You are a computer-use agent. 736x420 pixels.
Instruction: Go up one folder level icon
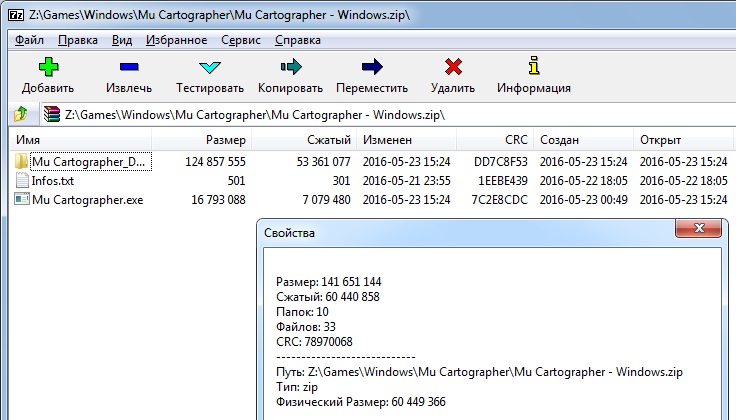tap(21, 114)
